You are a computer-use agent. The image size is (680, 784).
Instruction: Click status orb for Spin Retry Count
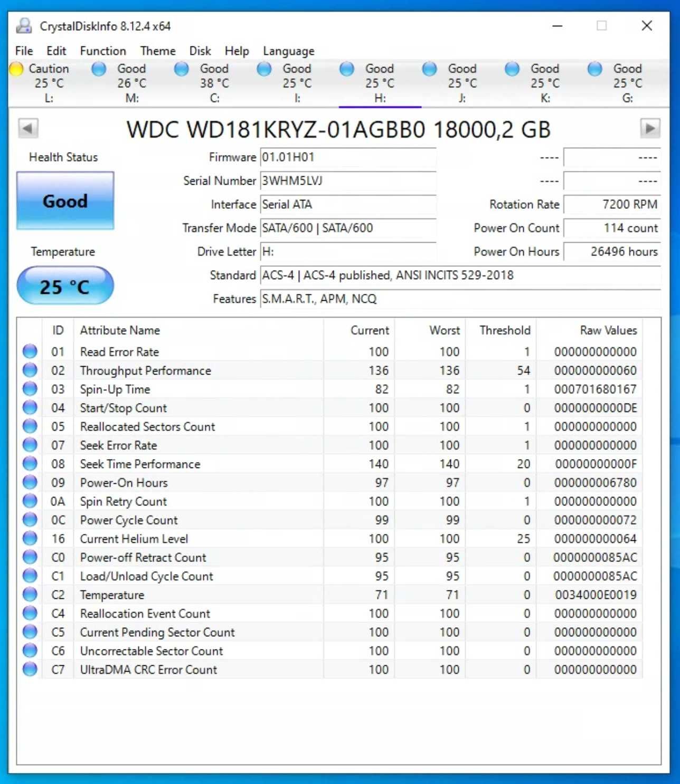pyautogui.click(x=30, y=501)
